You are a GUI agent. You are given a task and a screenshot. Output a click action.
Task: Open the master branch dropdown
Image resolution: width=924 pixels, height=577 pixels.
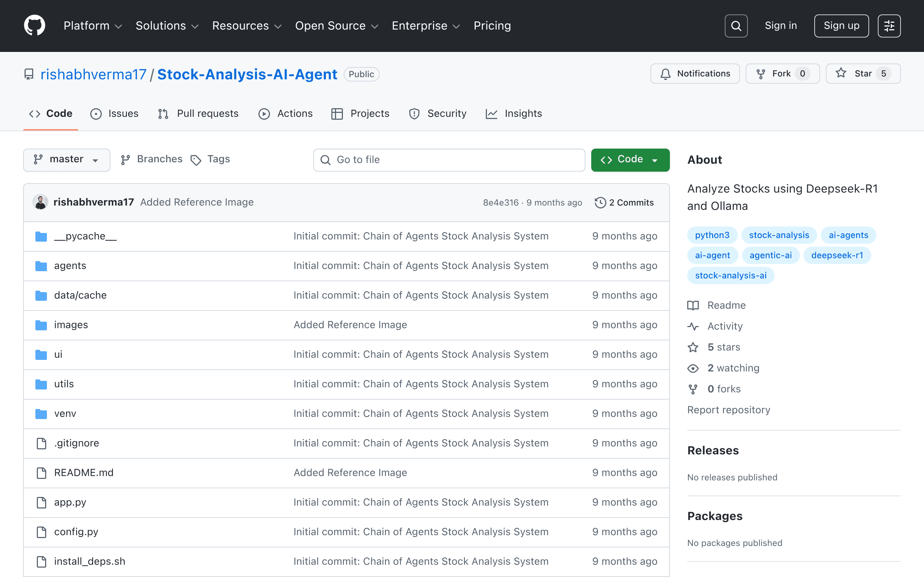67,159
